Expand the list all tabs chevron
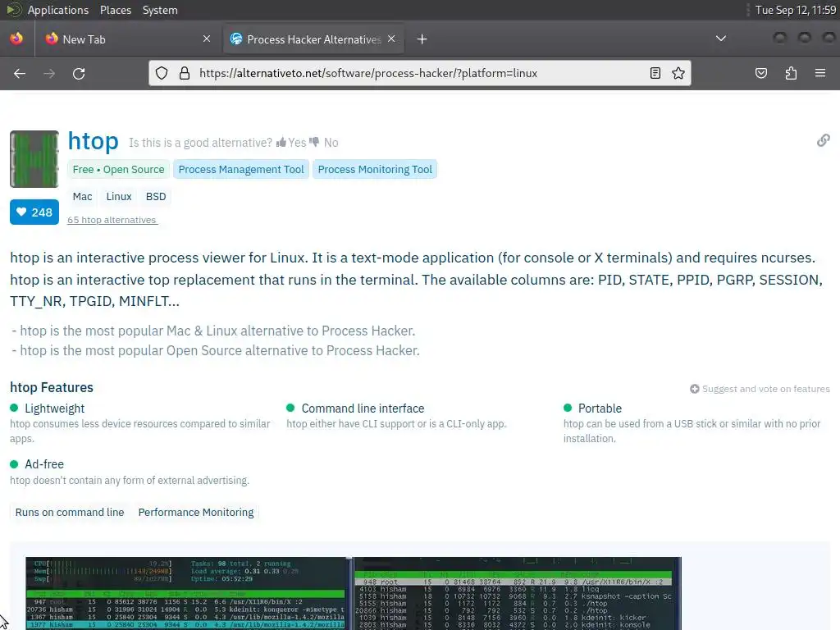Image resolution: width=840 pixels, height=630 pixels. click(x=721, y=39)
